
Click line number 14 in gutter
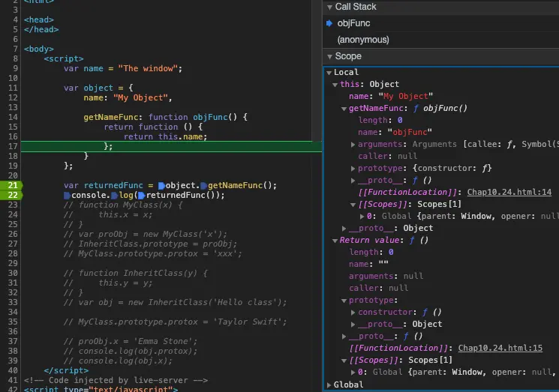(13, 117)
